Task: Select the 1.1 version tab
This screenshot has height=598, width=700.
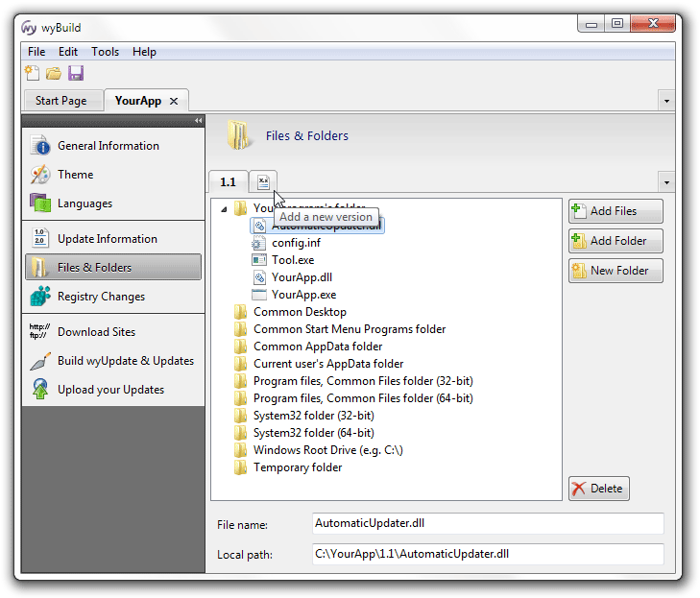Action: pos(229,182)
